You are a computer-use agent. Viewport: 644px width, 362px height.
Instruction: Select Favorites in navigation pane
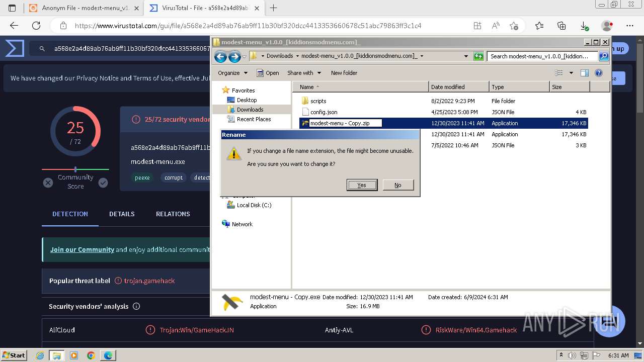[x=243, y=90]
